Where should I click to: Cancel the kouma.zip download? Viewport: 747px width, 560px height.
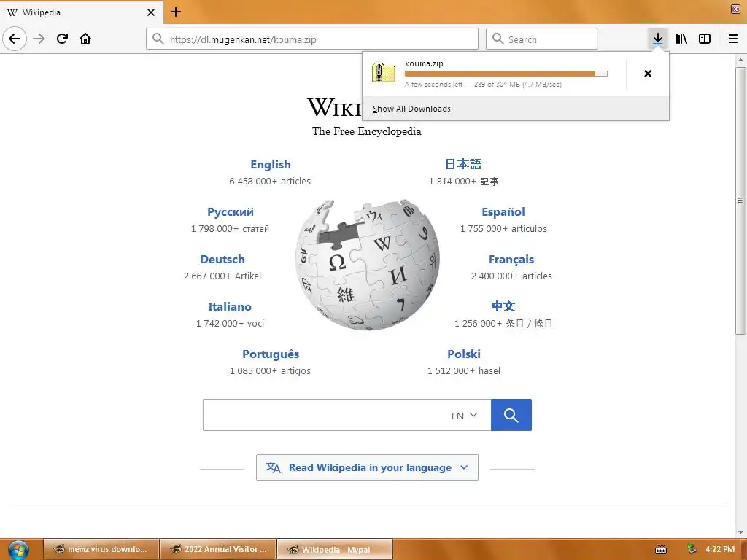[x=648, y=74]
